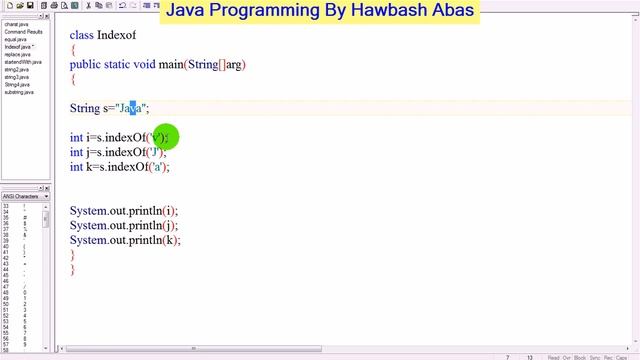This screenshot has width=640, height=360.
Task: Click the character panel menu arrow above ANSI Characters
Action: coord(41,188)
